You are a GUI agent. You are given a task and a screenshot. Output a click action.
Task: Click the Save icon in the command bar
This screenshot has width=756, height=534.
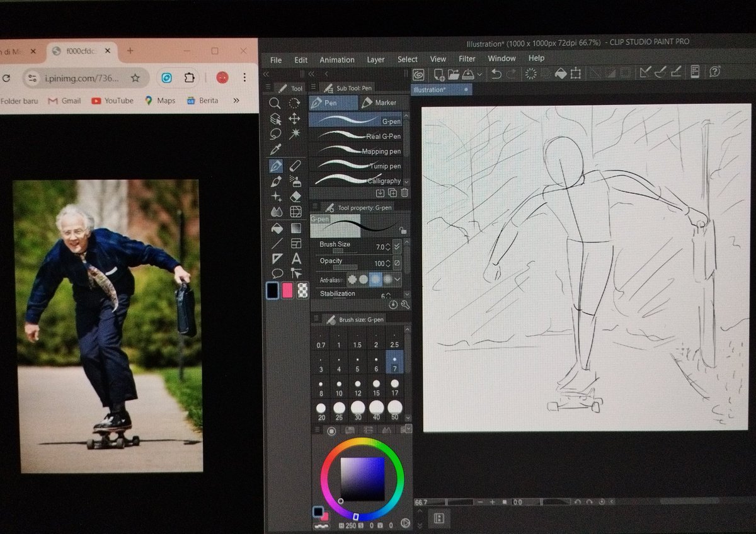[x=468, y=74]
